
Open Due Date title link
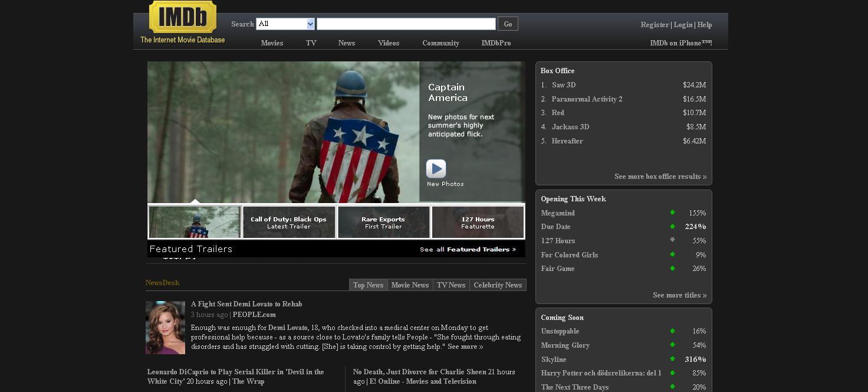[555, 227]
